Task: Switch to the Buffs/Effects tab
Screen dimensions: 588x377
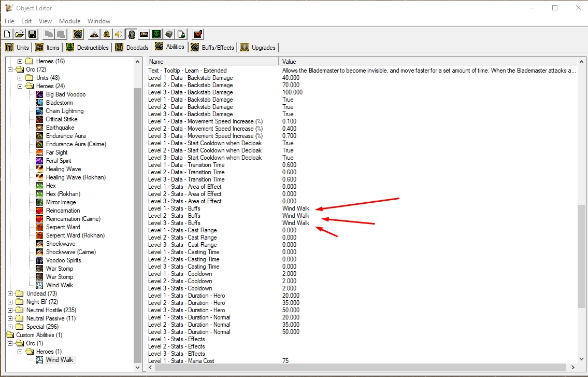Action: (x=212, y=47)
